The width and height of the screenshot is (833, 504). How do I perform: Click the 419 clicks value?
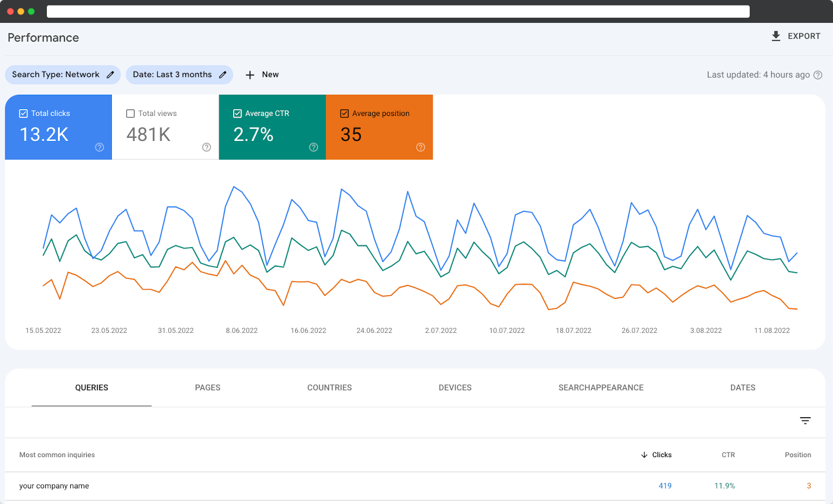(665, 486)
